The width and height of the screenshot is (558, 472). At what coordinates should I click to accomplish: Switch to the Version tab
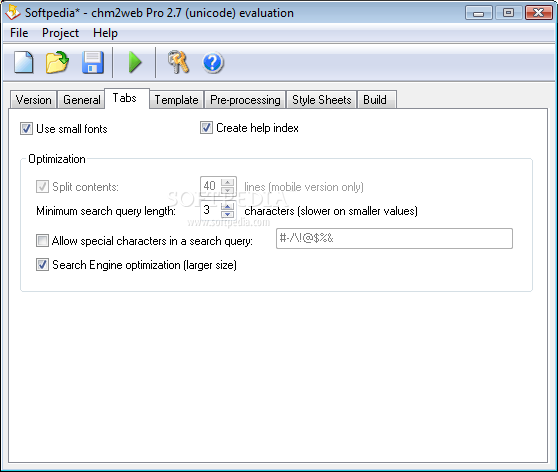pyautogui.click(x=33, y=100)
